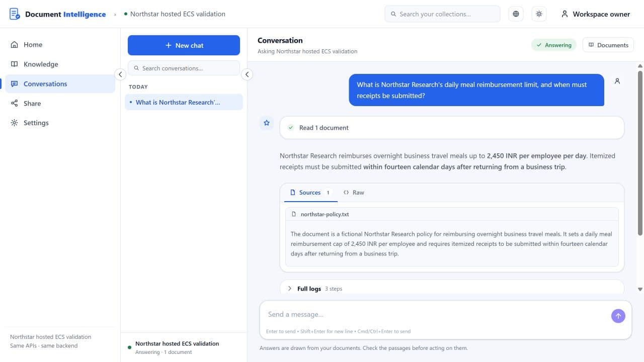Toggle light/dark theme sun icon
Screen dimensions: 644x362
539,14
